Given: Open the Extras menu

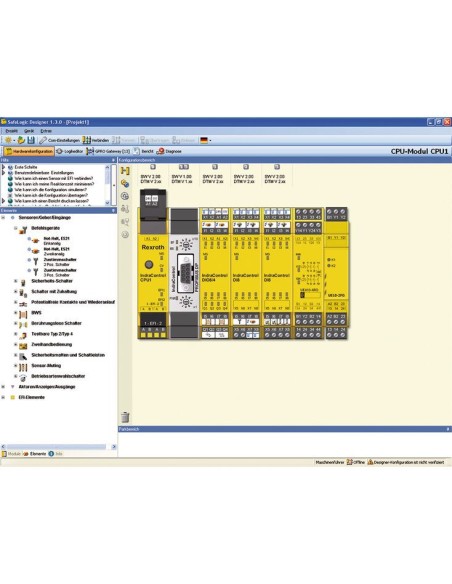Looking at the screenshot, I should tap(46, 131).
